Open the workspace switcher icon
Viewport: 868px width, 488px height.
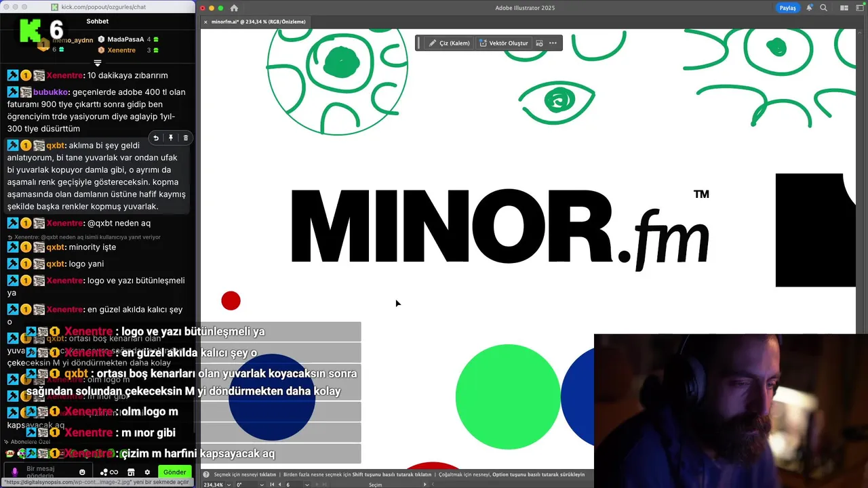pyautogui.click(x=860, y=8)
